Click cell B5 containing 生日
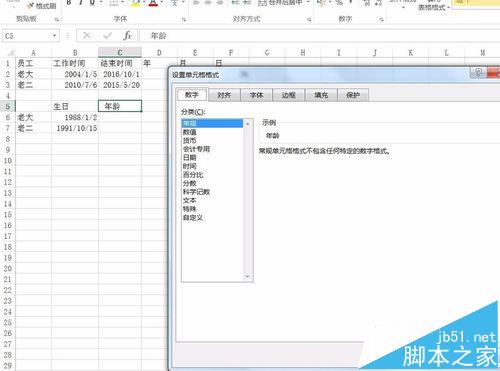This screenshot has width=500, height=371. coord(75,106)
